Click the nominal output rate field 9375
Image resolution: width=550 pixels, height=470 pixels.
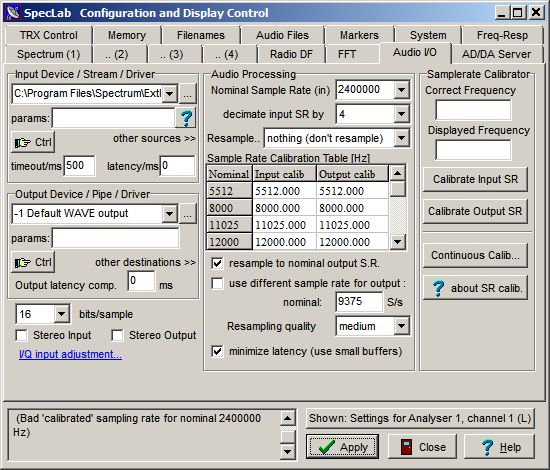[359, 302]
